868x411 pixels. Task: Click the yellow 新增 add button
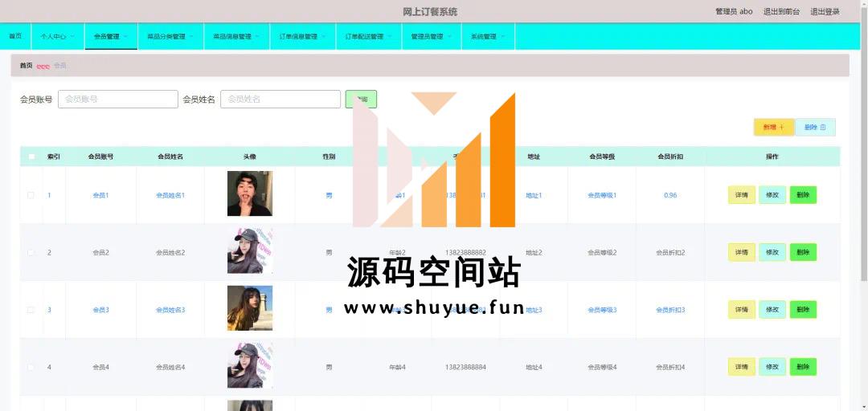774,127
